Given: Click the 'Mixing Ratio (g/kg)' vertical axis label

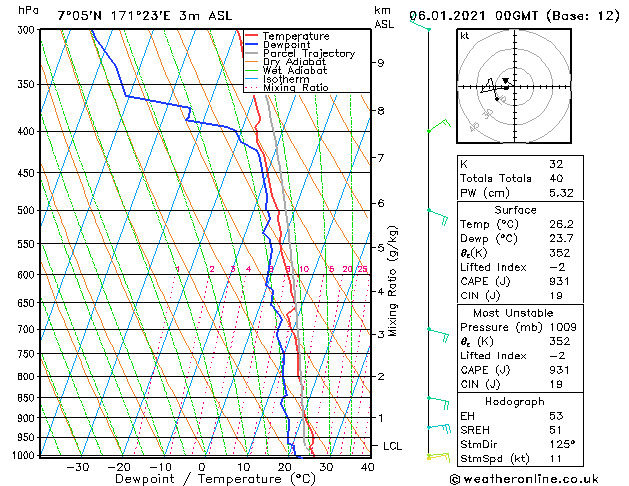Looking at the screenshot, I should 392,281.
